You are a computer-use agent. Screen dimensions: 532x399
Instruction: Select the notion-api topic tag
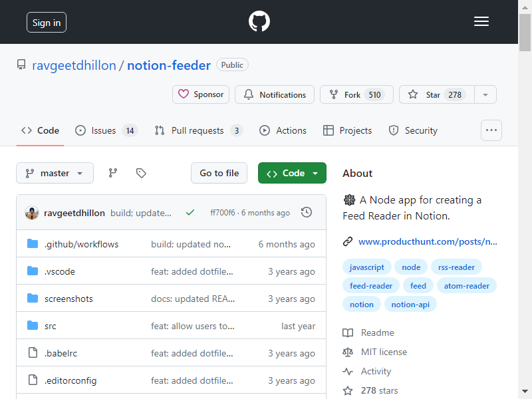[410, 305]
